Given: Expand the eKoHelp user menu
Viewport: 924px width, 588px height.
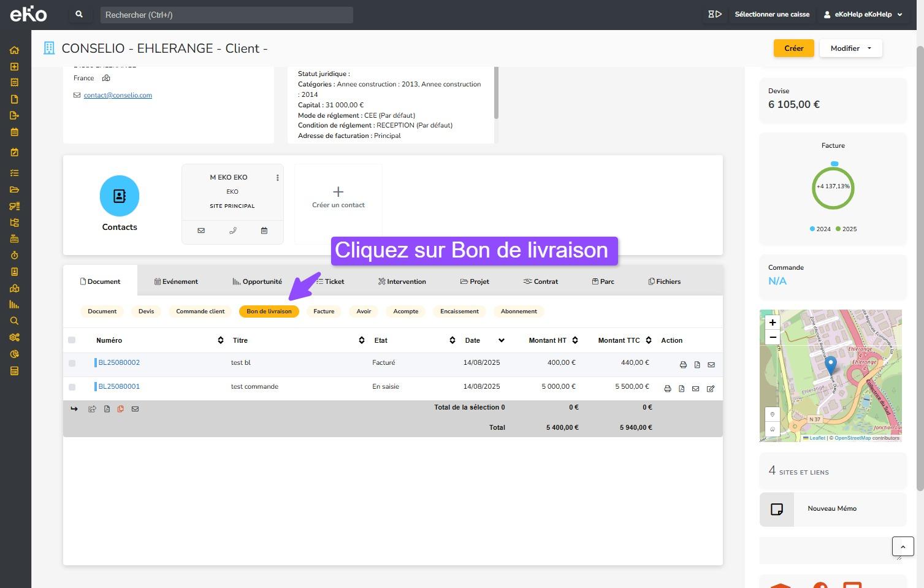Looking at the screenshot, I should coord(863,15).
